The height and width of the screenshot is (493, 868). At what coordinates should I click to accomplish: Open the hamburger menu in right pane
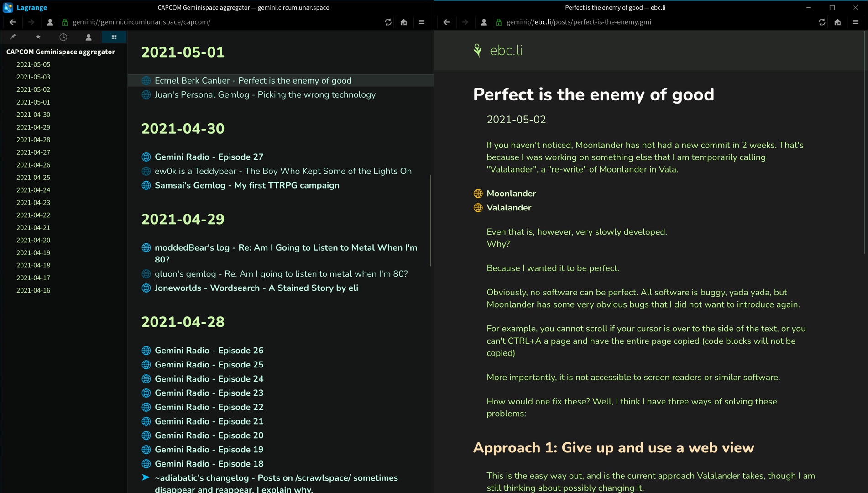(856, 22)
